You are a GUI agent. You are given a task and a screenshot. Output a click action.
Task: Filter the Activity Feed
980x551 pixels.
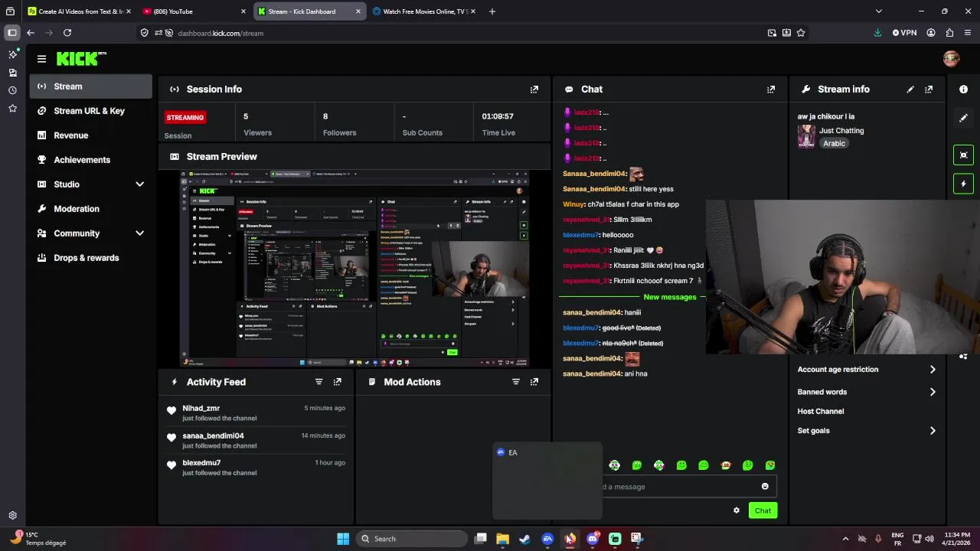coord(319,382)
